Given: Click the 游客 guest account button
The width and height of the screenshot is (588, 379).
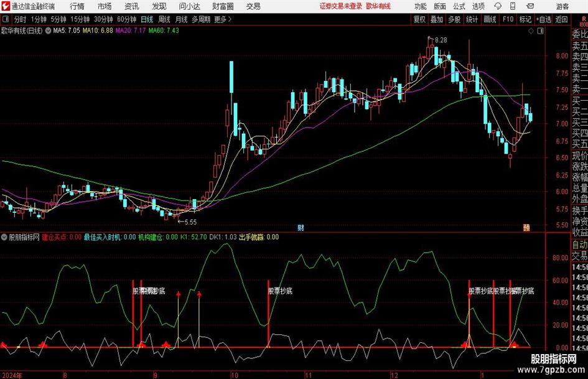Looking at the screenshot, I should pos(562,6).
